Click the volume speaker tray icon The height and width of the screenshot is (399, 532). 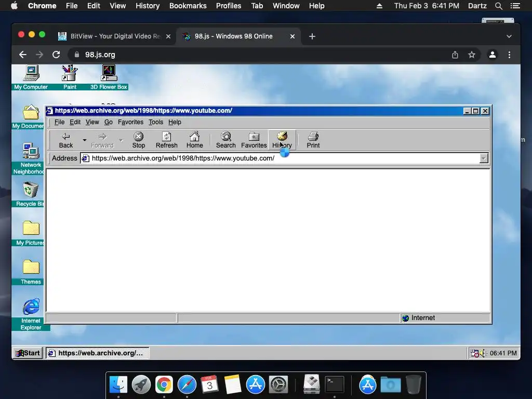pos(483,353)
